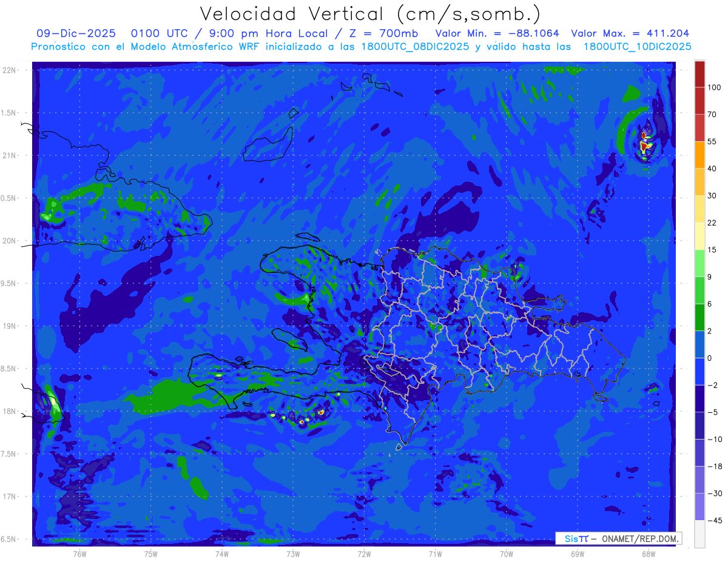Click the latitude label '18N'

pos(10,411)
